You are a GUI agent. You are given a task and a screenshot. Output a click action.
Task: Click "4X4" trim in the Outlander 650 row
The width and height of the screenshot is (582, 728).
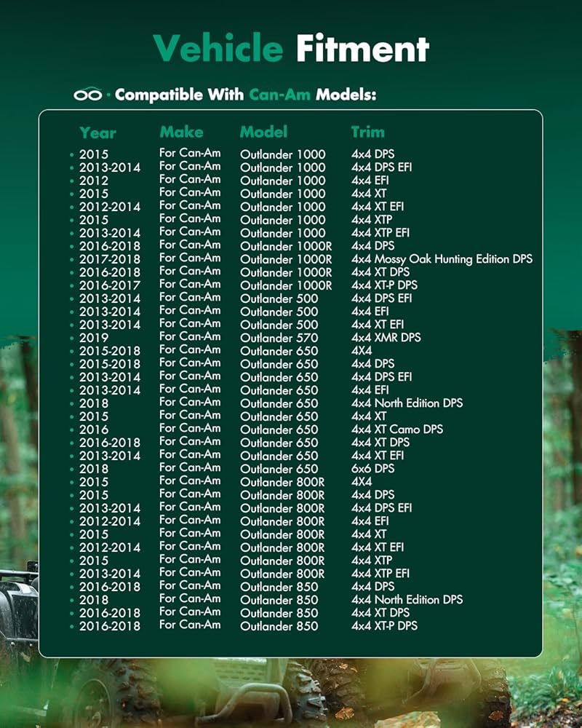tap(362, 351)
